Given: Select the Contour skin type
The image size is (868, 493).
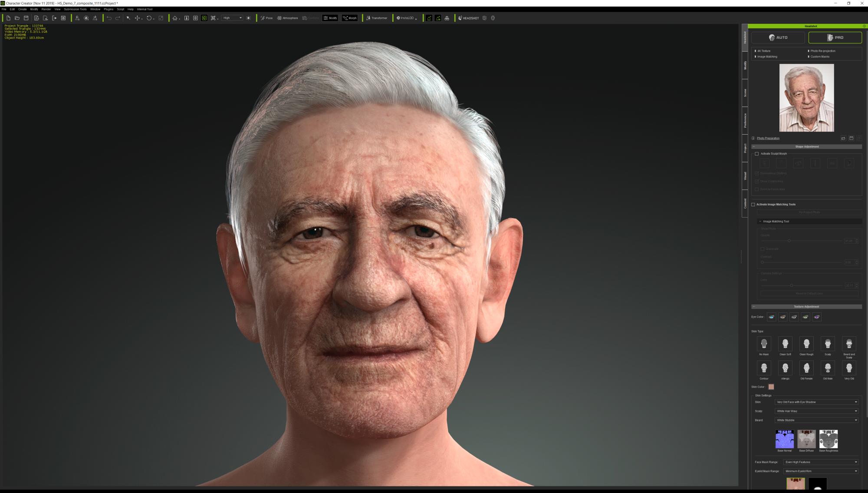Looking at the screenshot, I should [x=764, y=368].
